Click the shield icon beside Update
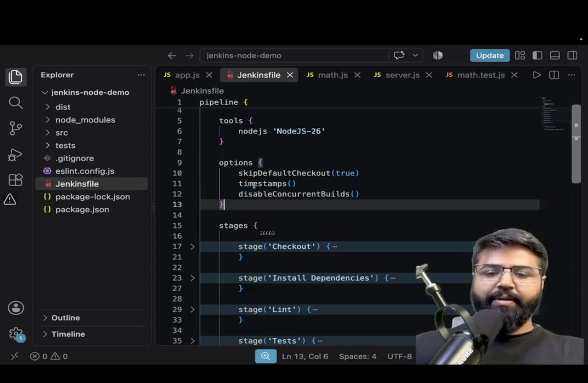 pyautogui.click(x=437, y=55)
